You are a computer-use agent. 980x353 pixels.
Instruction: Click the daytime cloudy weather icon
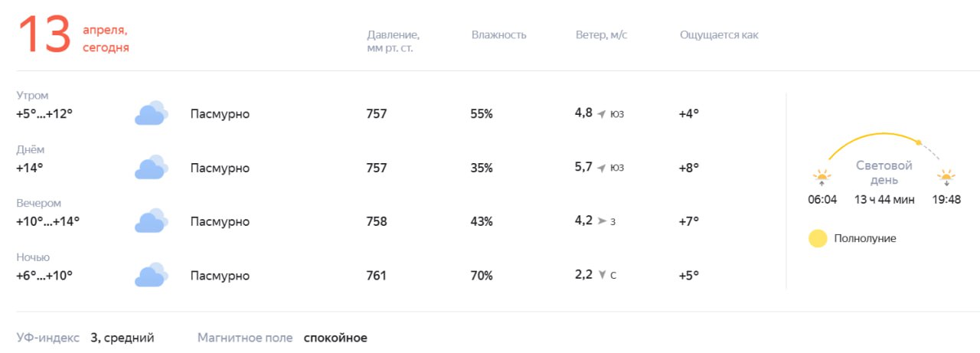click(151, 167)
